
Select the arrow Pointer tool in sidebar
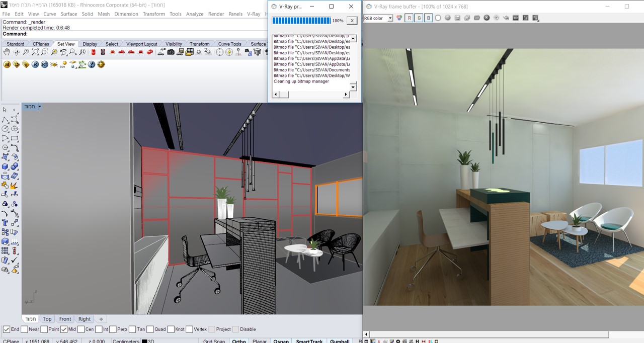(5, 110)
